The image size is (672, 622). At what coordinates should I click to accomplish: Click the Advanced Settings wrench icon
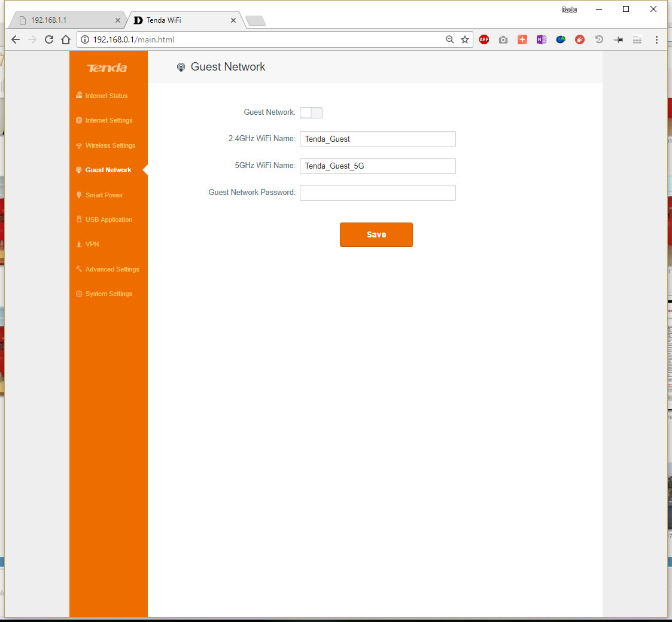click(79, 269)
